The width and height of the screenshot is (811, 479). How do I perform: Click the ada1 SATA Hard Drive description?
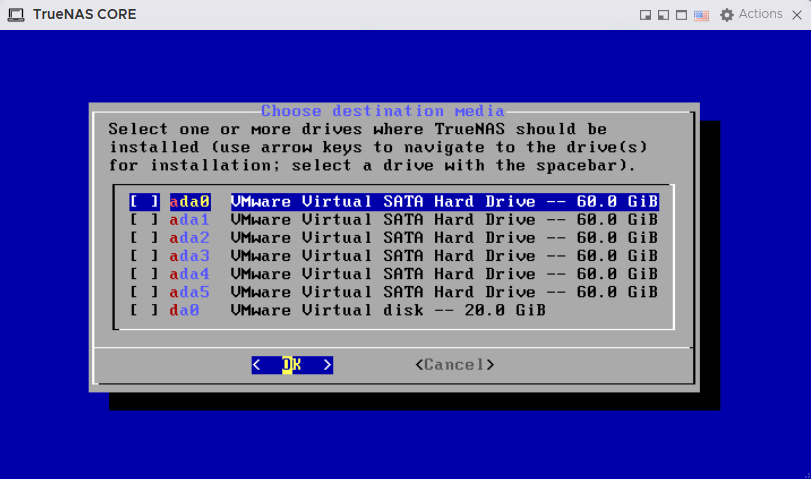click(444, 219)
